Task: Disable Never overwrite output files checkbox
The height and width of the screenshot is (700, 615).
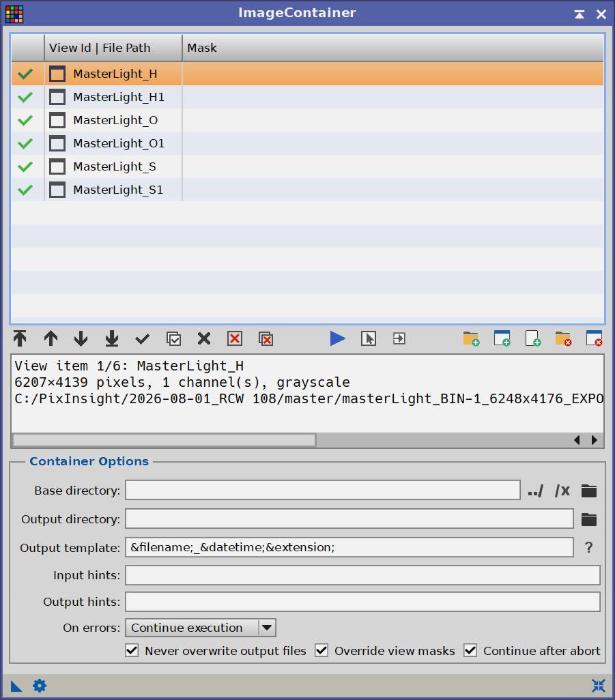Action: coord(132,650)
